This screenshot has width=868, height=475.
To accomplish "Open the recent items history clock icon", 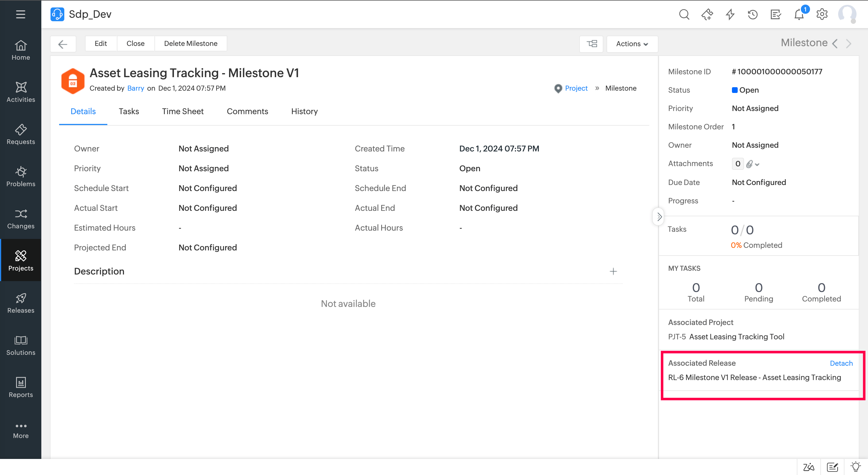I will (x=752, y=14).
